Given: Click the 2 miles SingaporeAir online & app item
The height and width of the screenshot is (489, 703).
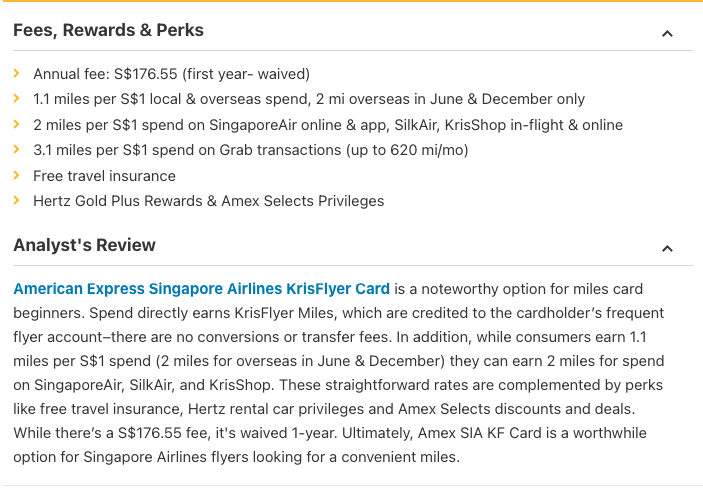Looking at the screenshot, I should pos(328,125).
